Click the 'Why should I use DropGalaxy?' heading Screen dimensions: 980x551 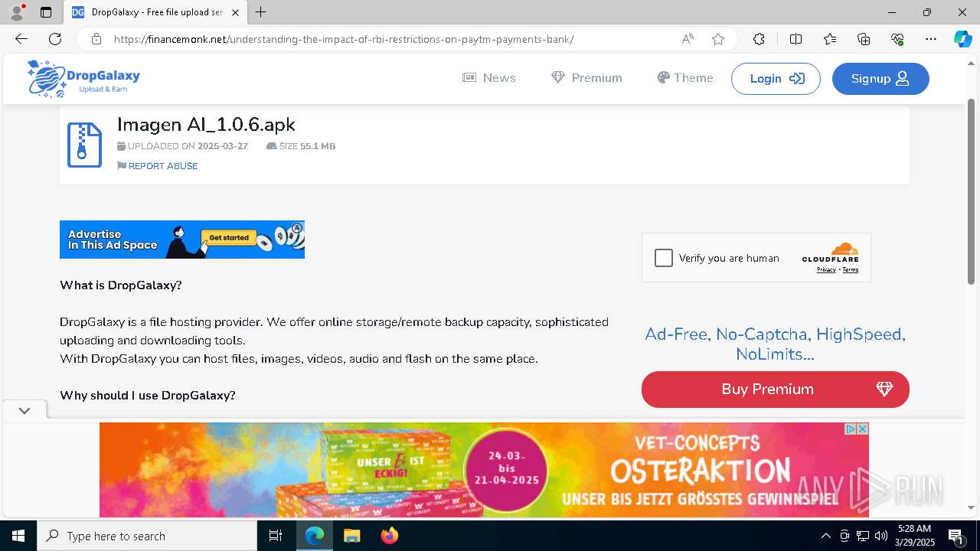click(x=148, y=396)
